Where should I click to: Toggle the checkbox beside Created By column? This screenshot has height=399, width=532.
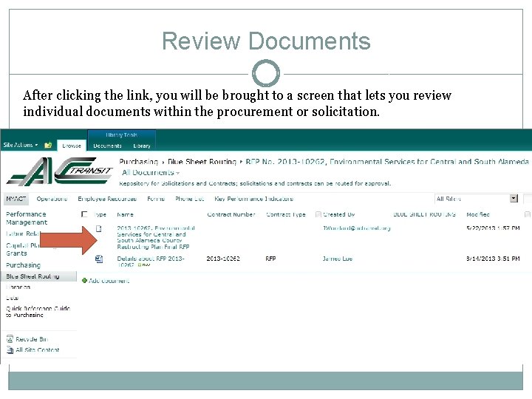click(x=318, y=214)
